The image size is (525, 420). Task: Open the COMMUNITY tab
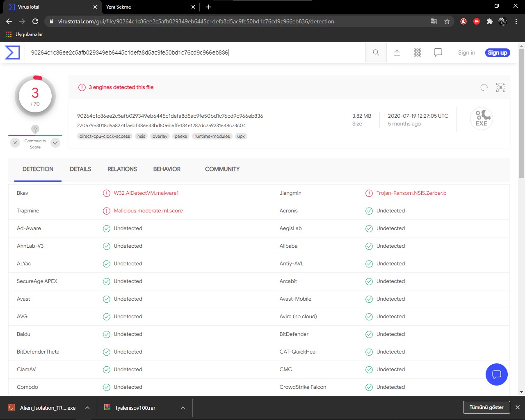[222, 169]
